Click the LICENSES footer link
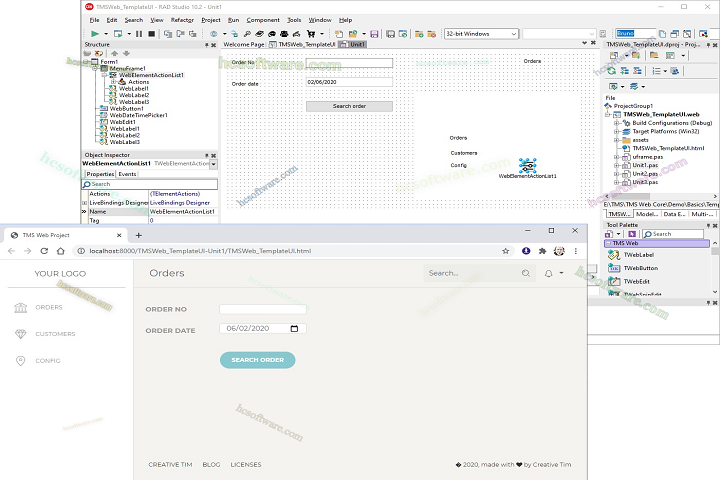The width and height of the screenshot is (720, 480). (246, 465)
